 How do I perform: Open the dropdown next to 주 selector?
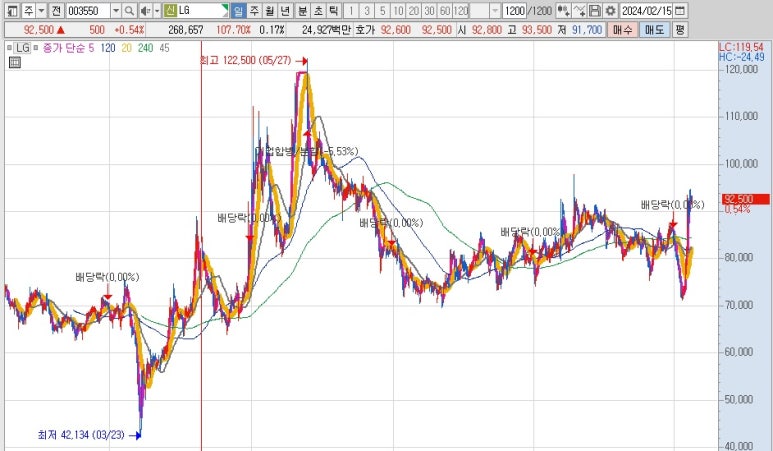pos(41,10)
